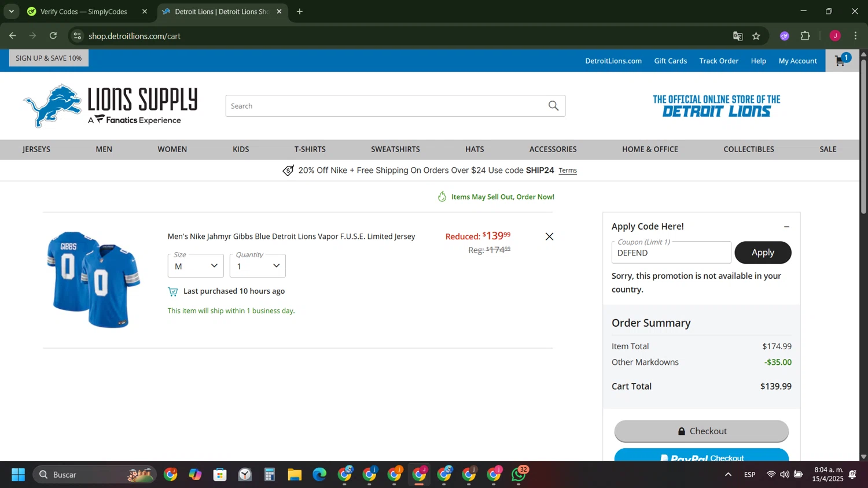Open the tab search dropdown arrow
868x488 pixels.
[11, 12]
